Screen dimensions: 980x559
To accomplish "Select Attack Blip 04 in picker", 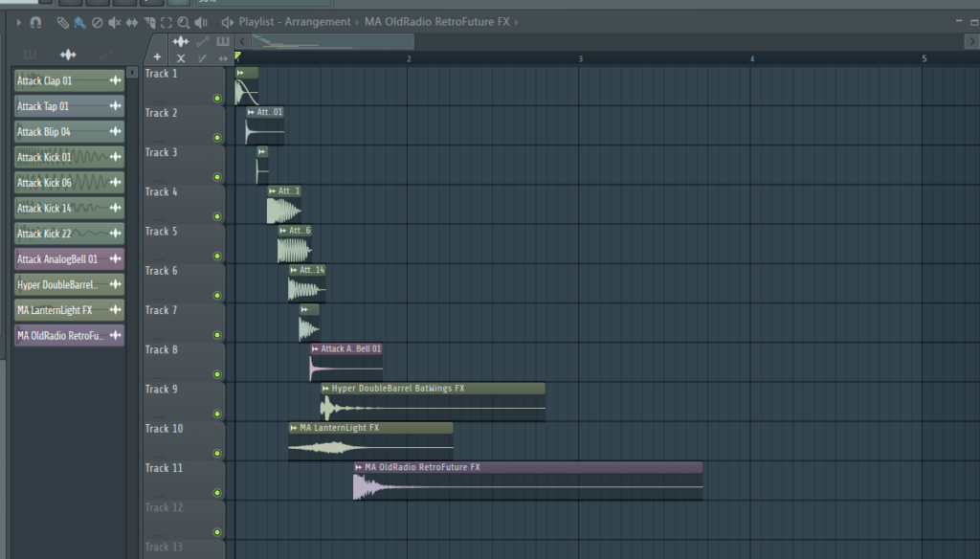I will [69, 132].
